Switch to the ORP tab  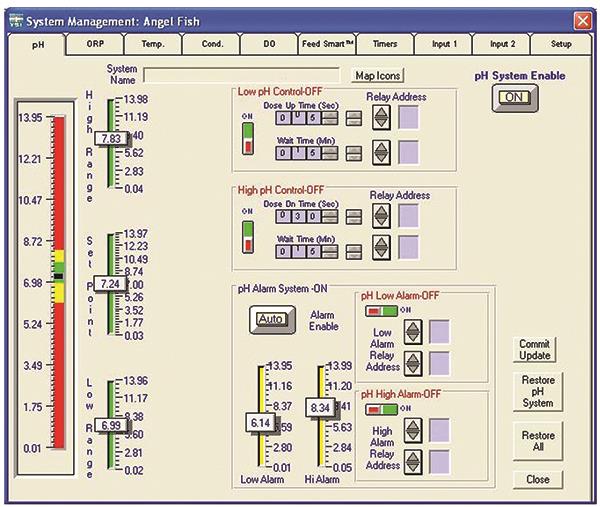click(94, 44)
